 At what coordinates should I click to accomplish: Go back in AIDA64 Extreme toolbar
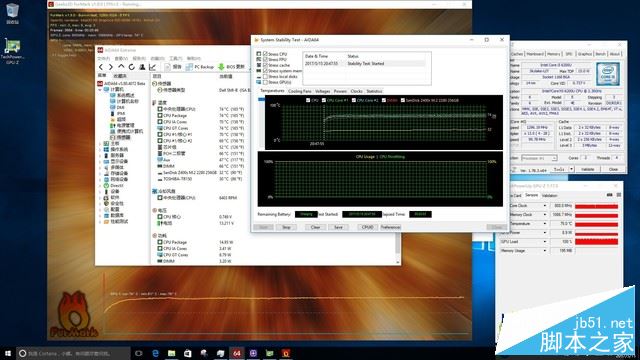click(x=101, y=67)
